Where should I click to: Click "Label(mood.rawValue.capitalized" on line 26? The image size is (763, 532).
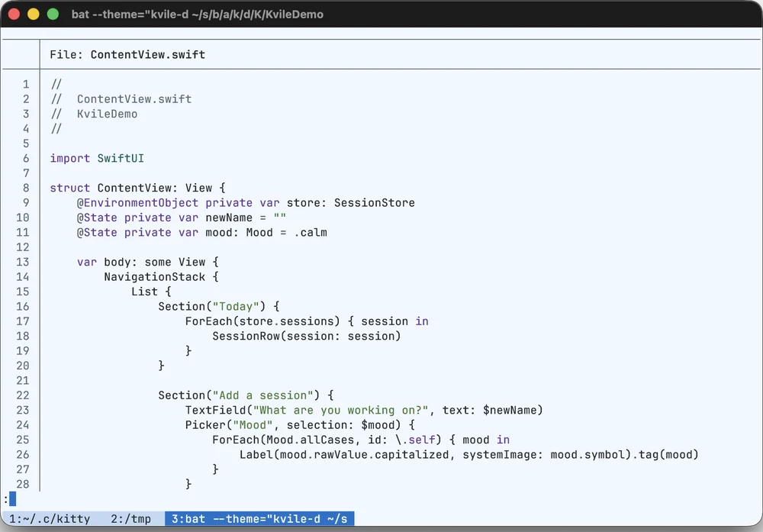click(344, 454)
